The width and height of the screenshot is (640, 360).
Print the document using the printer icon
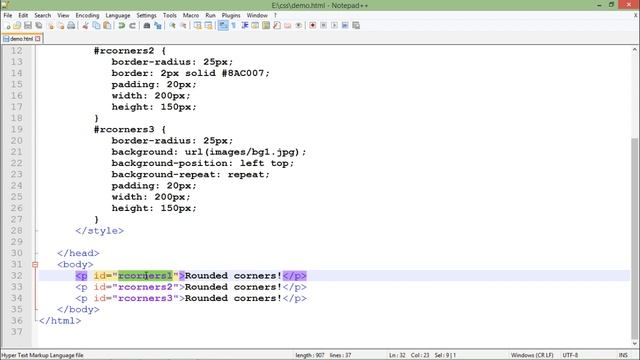tap(71, 26)
